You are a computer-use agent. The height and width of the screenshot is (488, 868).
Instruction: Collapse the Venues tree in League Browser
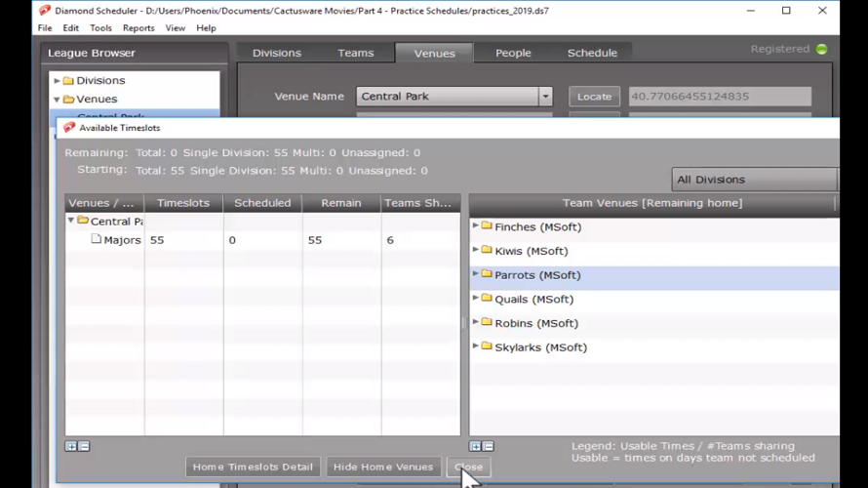pos(57,100)
